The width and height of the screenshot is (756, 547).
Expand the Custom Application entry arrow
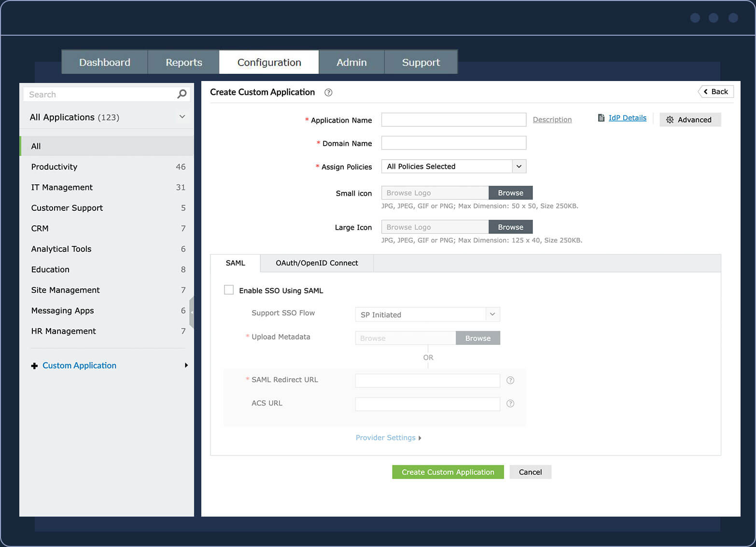(x=186, y=365)
